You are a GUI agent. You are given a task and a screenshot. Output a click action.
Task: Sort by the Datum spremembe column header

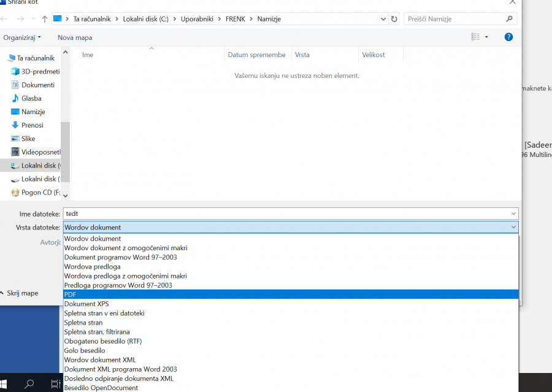256,55
